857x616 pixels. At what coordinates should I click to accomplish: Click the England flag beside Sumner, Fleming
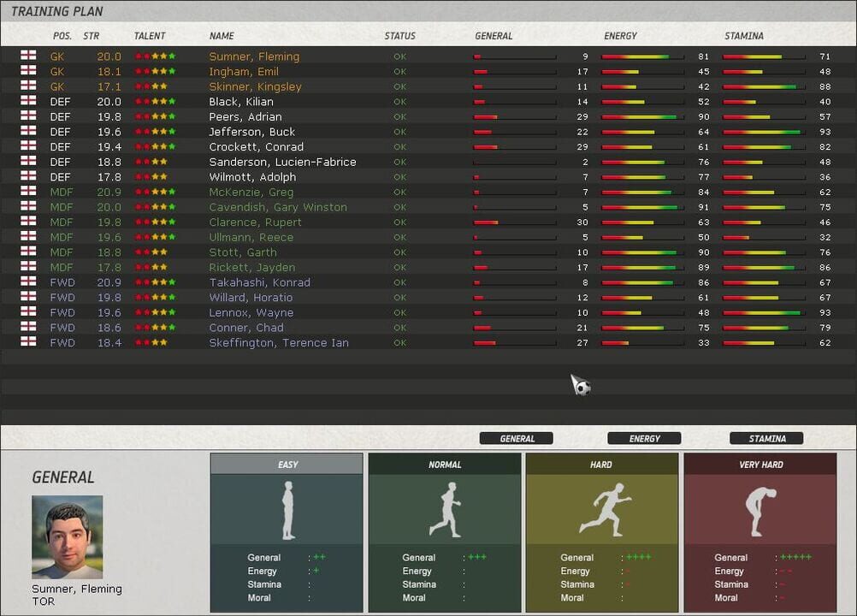(x=27, y=56)
